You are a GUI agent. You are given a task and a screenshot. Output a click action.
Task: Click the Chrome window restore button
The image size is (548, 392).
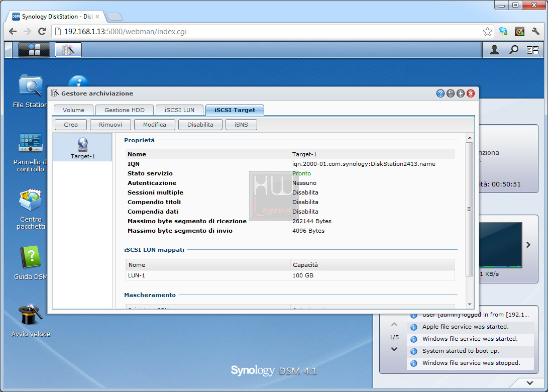click(515, 5)
